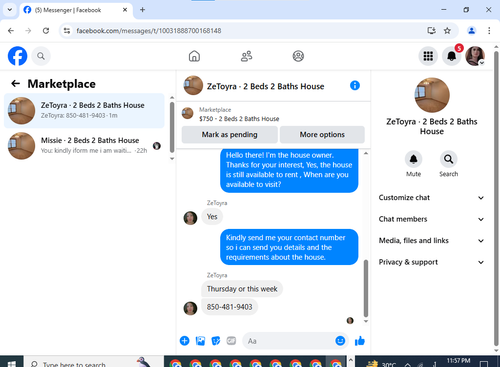Click the back arrow beside Marketplace

pos(16,83)
